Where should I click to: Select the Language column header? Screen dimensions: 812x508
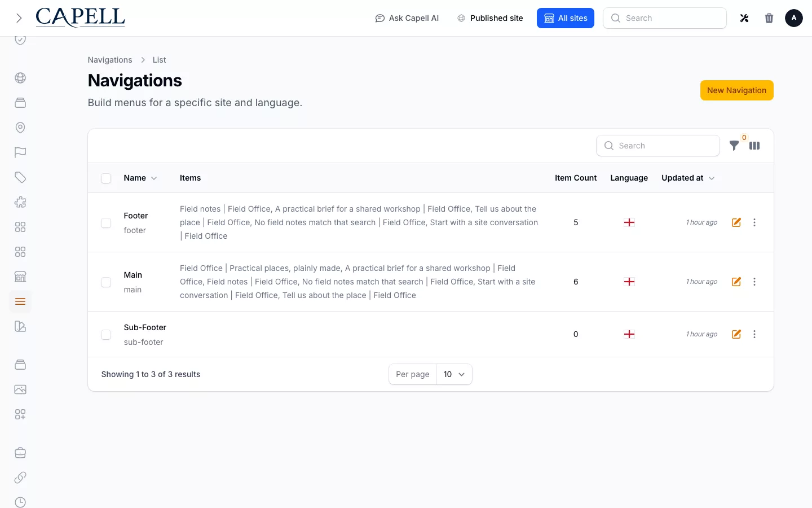click(629, 178)
